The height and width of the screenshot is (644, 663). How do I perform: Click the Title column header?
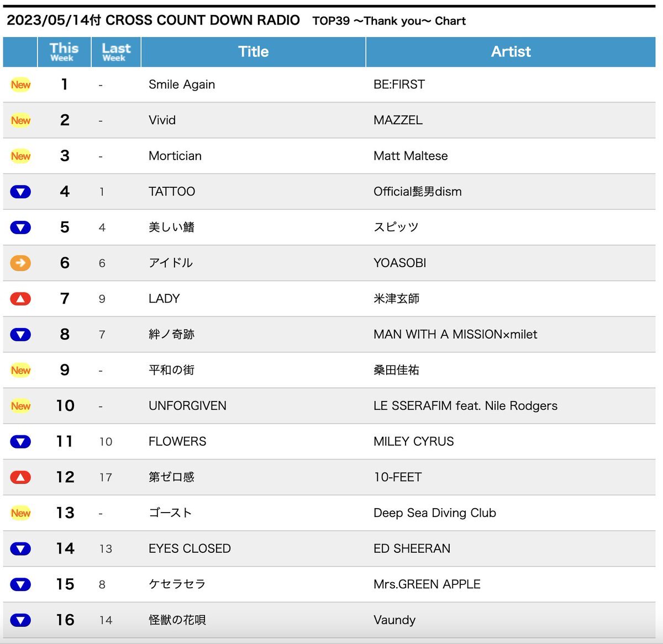(254, 52)
